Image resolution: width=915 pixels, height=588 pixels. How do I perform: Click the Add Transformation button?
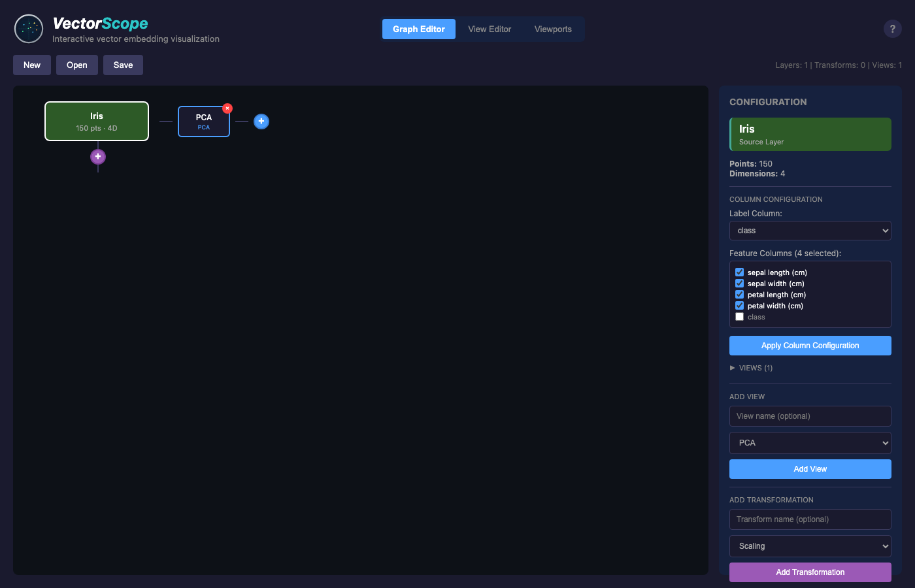click(810, 572)
